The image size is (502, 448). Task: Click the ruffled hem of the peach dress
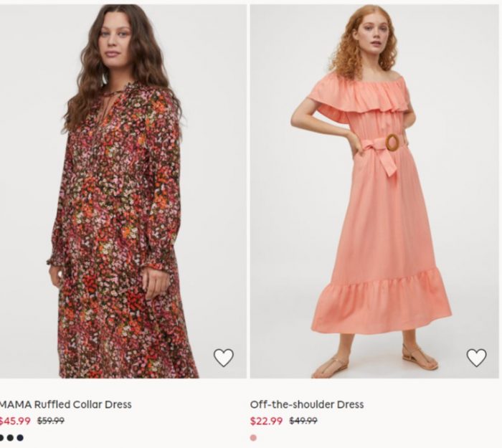click(x=382, y=302)
